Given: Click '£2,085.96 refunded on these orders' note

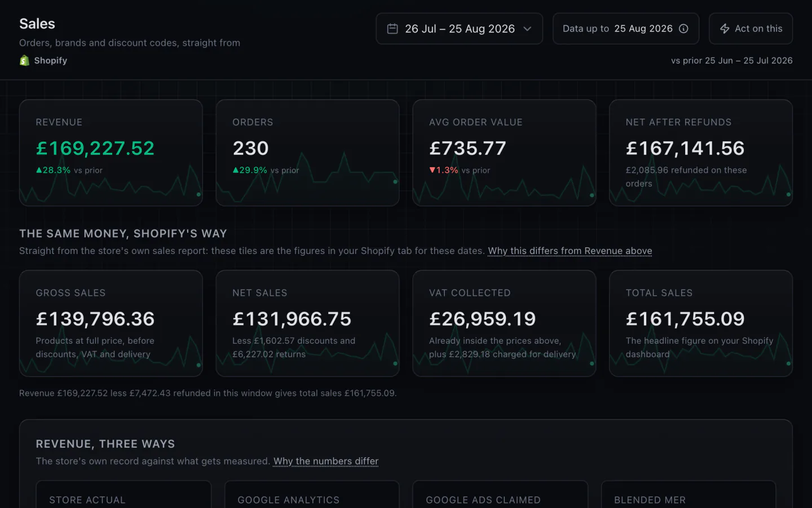Looking at the screenshot, I should 686,177.
